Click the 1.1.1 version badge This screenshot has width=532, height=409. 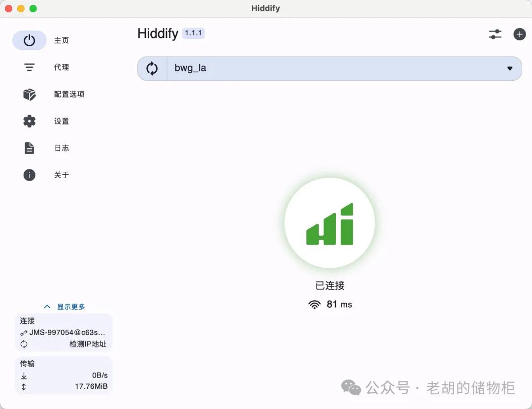tap(194, 33)
